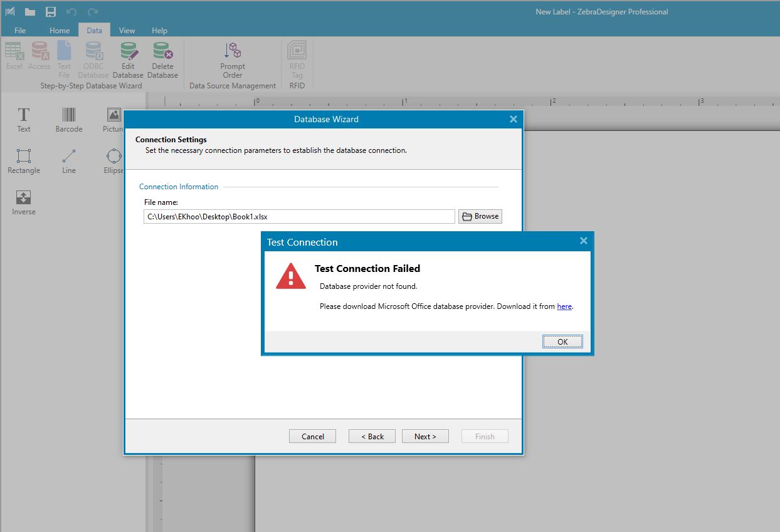Start the Text File database wizard
Image resolution: width=780 pixels, height=532 pixels.
tap(65, 60)
